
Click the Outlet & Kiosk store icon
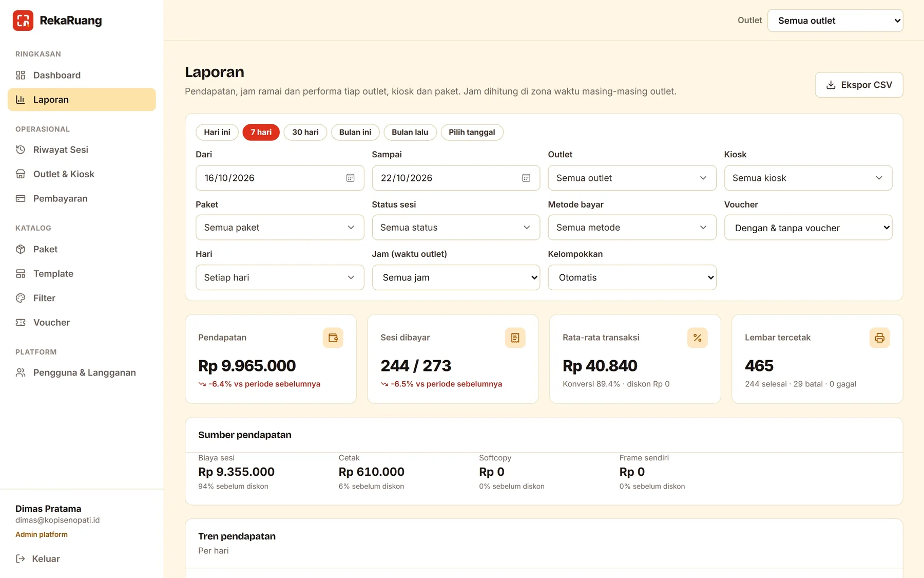21,174
